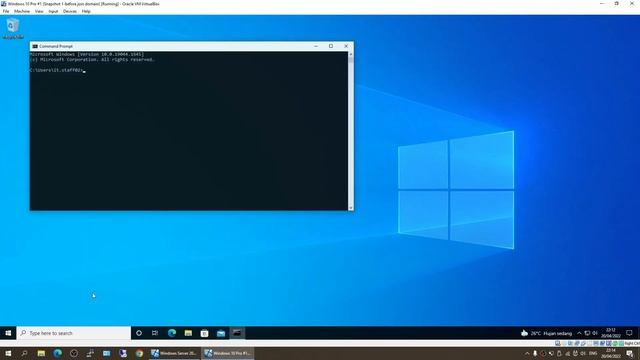Viewport: 640px width, 360px height.
Task: Click the Command Prompt scrollbar up arrow
Action: (351, 54)
